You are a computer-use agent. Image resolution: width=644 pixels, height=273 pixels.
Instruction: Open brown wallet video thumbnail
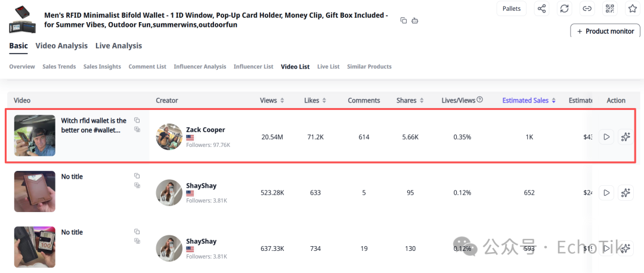35,192
